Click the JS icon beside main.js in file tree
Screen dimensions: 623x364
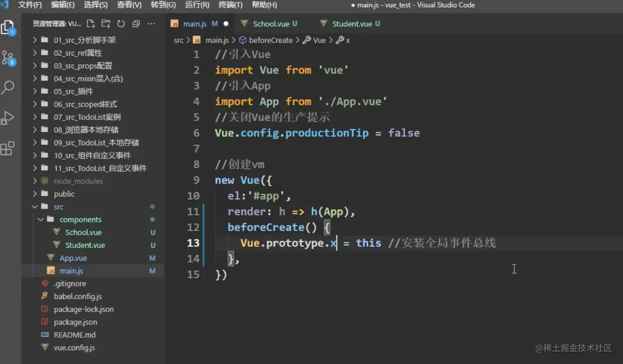(x=51, y=271)
